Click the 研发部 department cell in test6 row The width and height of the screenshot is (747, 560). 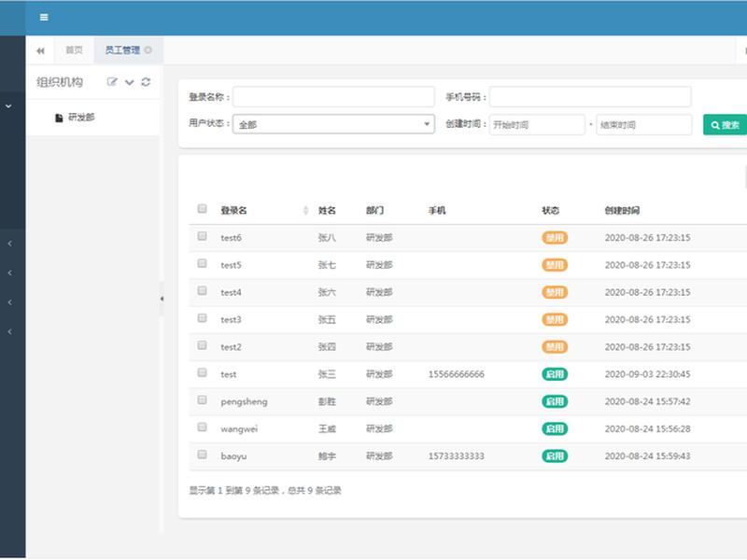379,238
